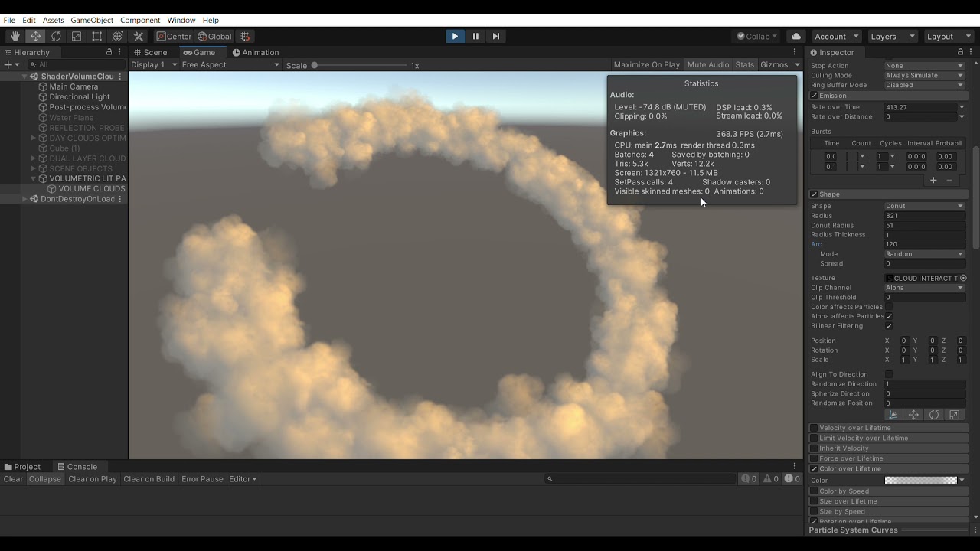Viewport: 980px width, 551px height.
Task: Open ShaderVolumeClou scene options menu
Action: click(119, 77)
